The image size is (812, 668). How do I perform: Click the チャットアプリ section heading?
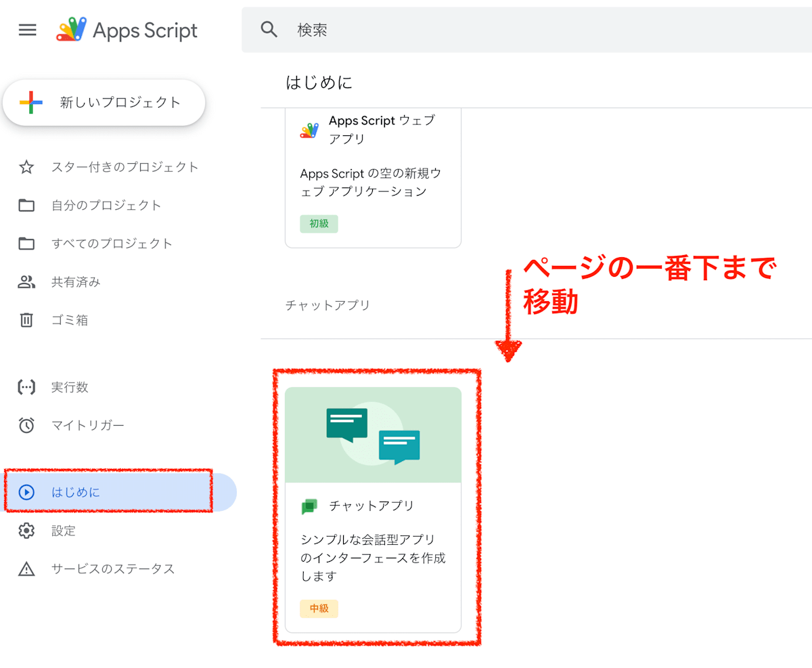pos(328,305)
